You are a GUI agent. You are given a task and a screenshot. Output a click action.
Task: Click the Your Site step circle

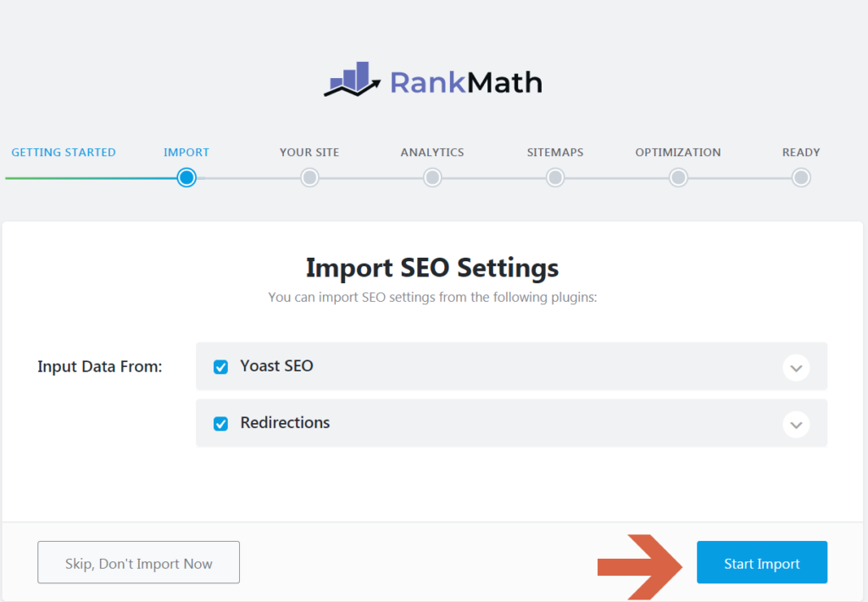coord(309,177)
